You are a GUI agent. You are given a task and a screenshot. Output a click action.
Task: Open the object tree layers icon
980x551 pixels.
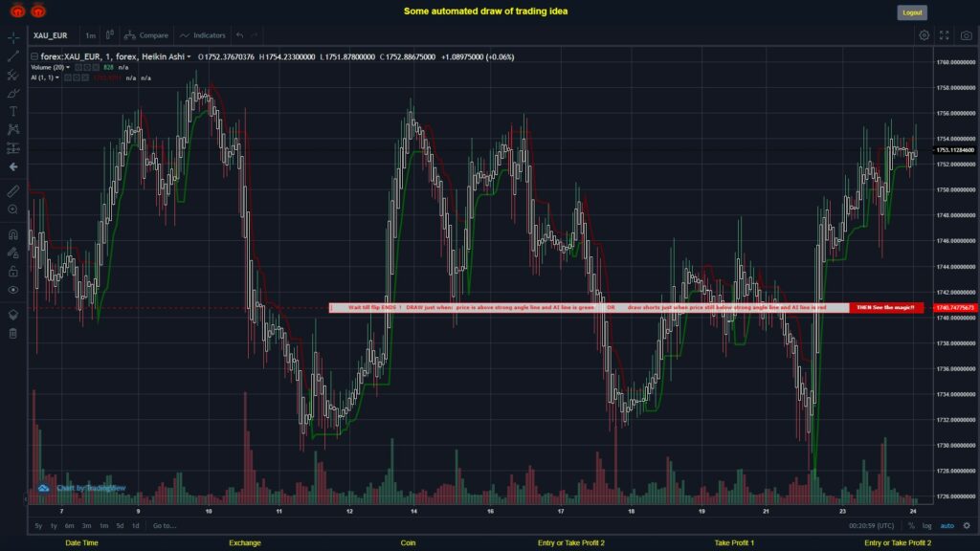tap(13, 314)
